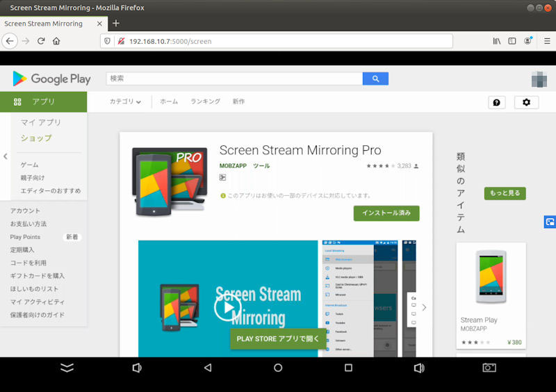The image size is (556, 392).
Task: Click the 3+ content rating badge
Action: pyautogui.click(x=222, y=177)
